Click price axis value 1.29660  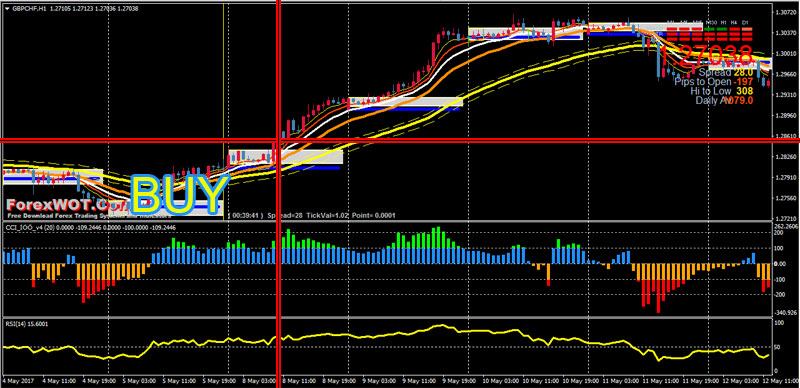tap(786, 74)
